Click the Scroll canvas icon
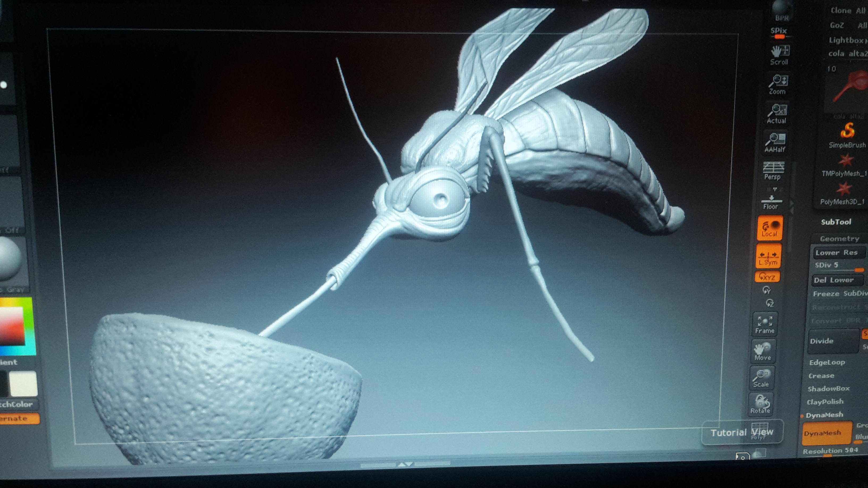Viewport: 868px width, 488px height. [779, 55]
